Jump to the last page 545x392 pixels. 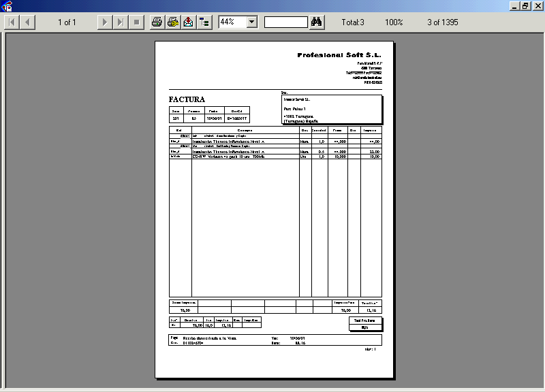click(x=120, y=22)
